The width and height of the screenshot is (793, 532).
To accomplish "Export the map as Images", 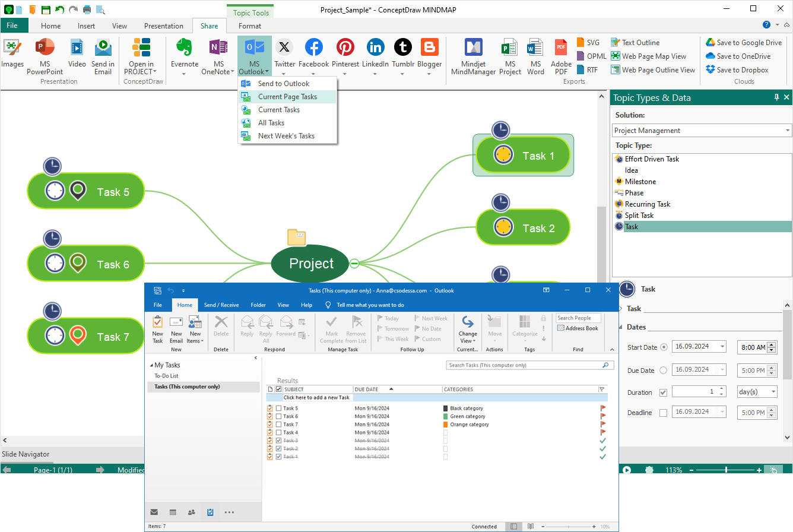I will coord(12,55).
